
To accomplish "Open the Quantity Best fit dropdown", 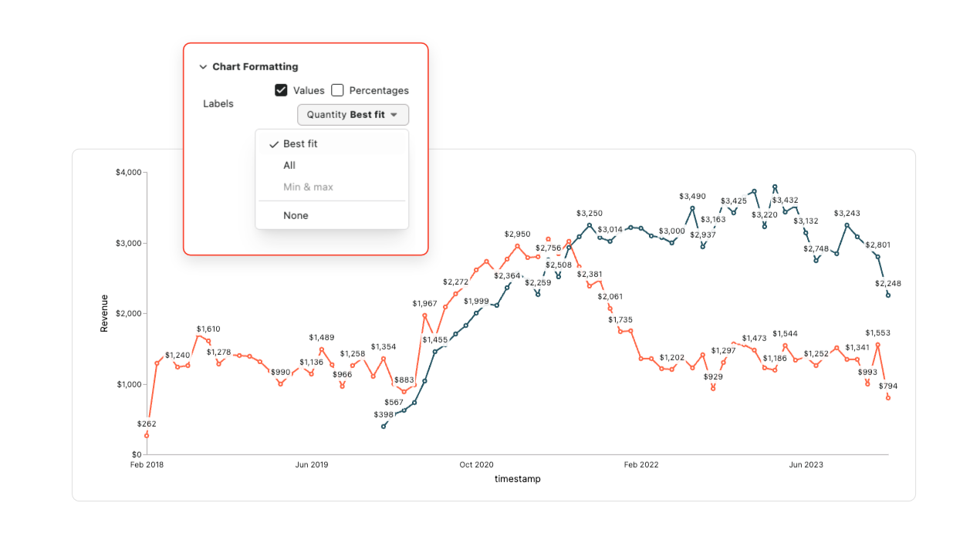I will pos(353,115).
